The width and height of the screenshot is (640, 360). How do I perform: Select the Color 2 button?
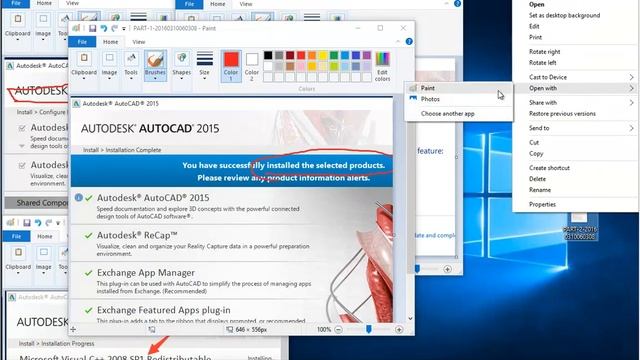pos(252,66)
